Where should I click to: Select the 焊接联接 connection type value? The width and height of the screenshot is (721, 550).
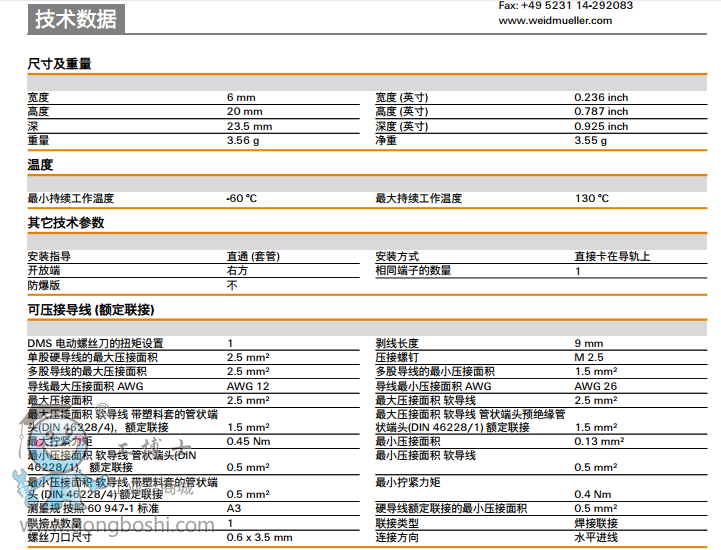(x=596, y=523)
